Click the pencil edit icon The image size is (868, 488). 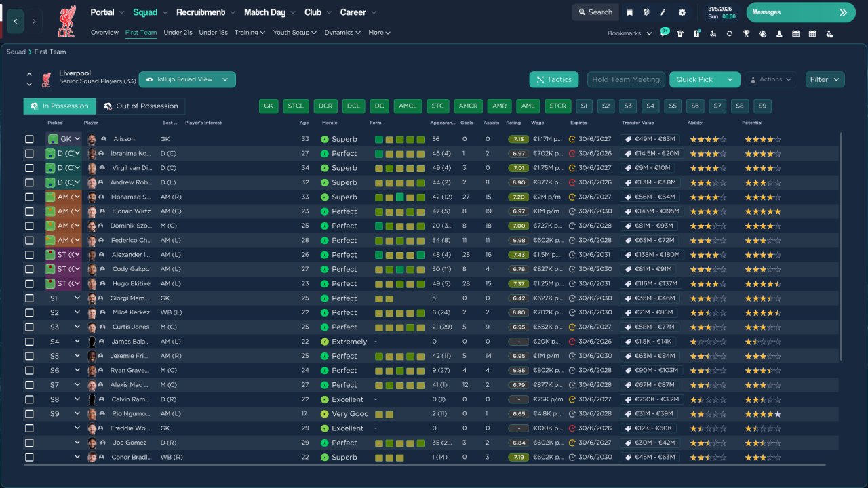(664, 12)
